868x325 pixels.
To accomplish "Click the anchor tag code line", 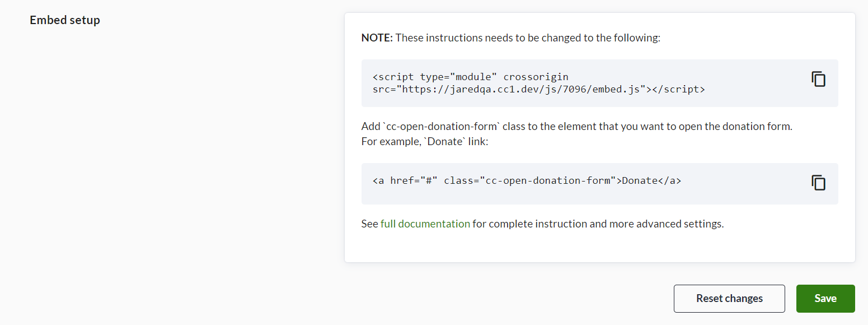I will click(526, 181).
